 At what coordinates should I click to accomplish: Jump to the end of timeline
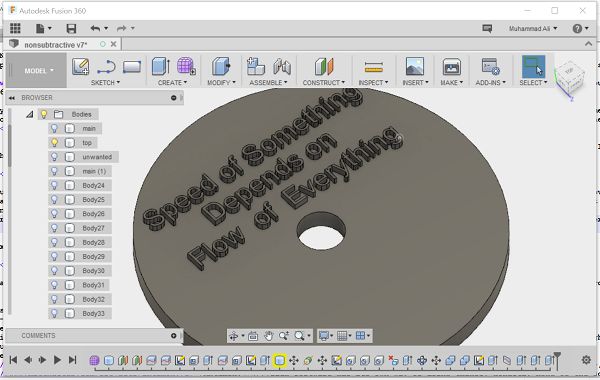pos(72,360)
